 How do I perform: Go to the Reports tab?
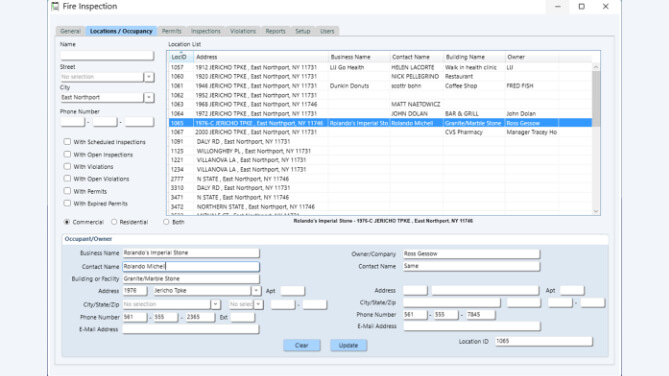[275, 31]
